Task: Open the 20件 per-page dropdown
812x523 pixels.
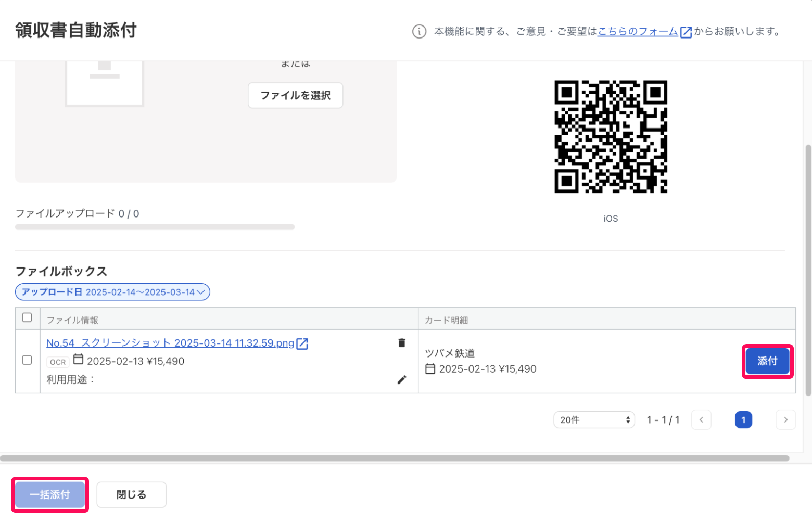Action: pyautogui.click(x=594, y=420)
